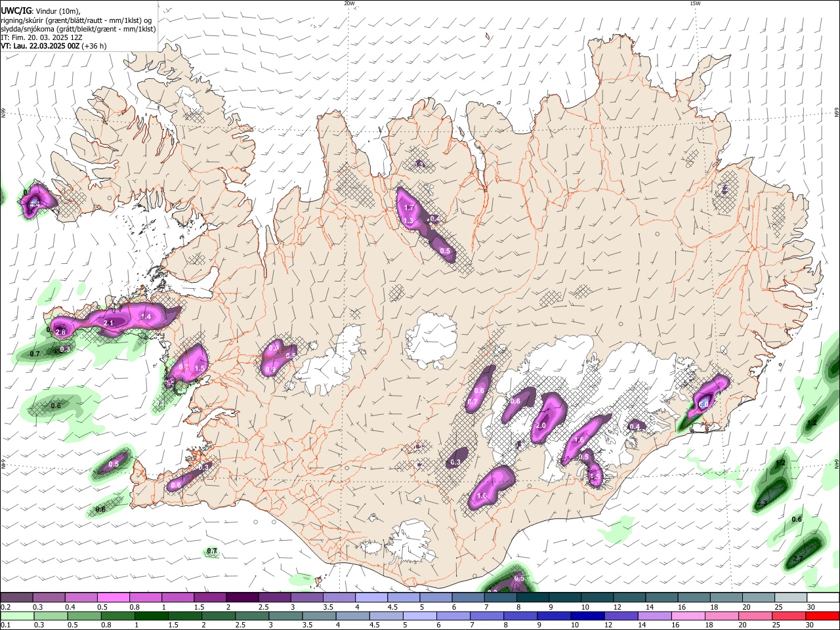The height and width of the screenshot is (630, 840).
Task: Select the pale grey 25 snow legend swatch
Action: coord(791,597)
